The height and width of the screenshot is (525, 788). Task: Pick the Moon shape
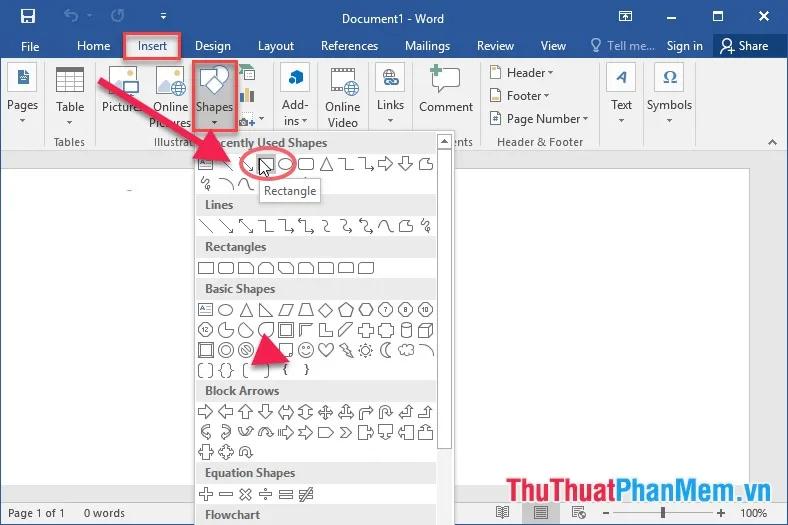[x=386, y=350]
